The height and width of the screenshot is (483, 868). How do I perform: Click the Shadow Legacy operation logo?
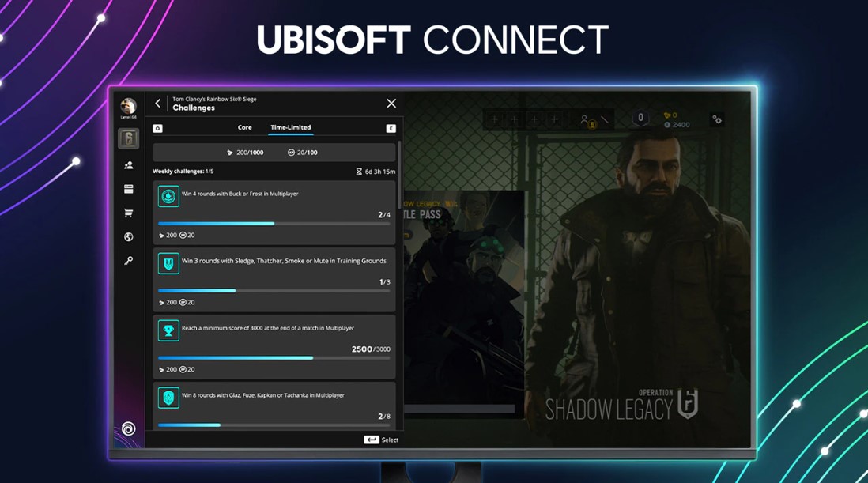(621, 405)
